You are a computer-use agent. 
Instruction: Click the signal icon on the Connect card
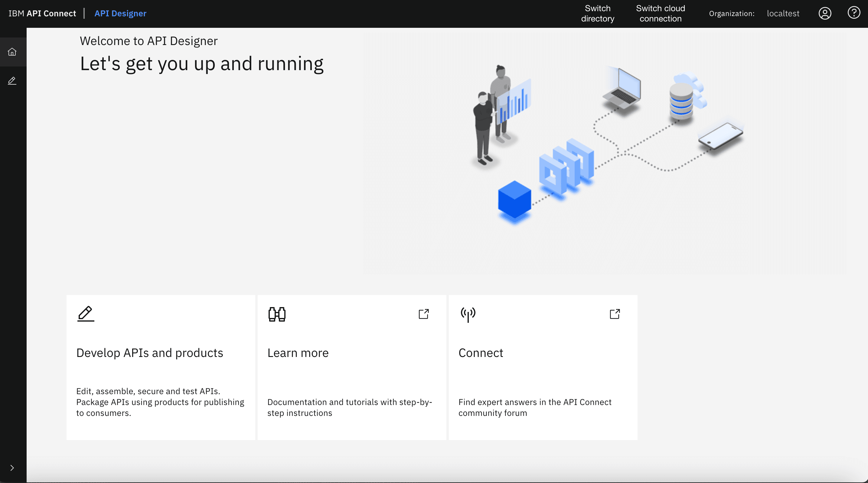468,314
